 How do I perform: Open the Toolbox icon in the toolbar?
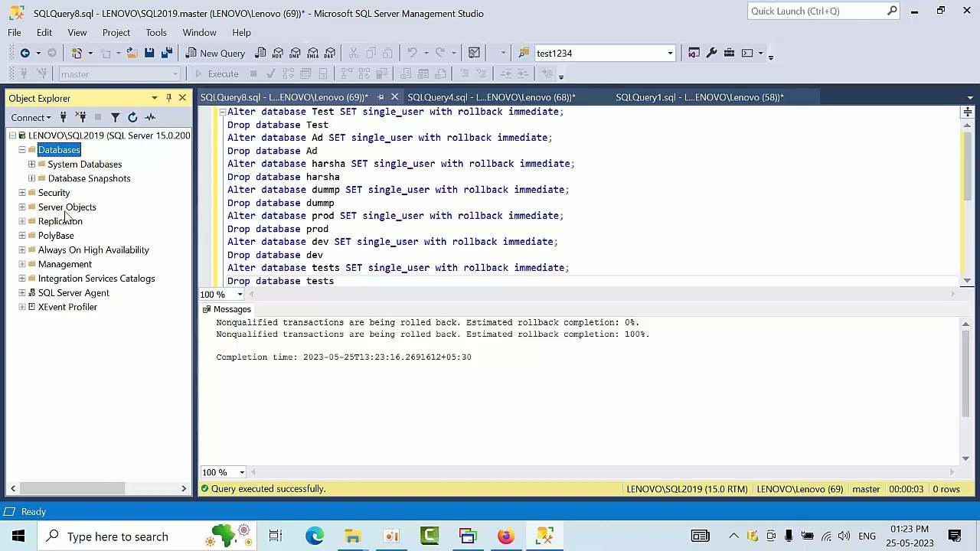729,53
